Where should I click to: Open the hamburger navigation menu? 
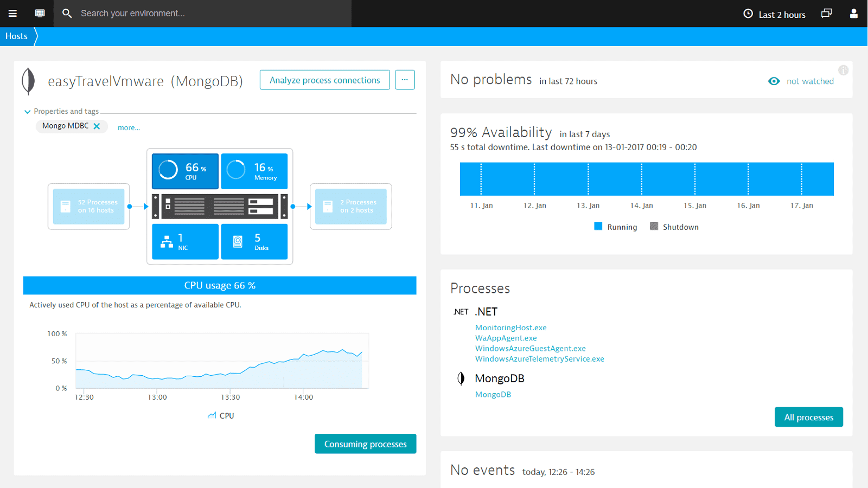12,14
